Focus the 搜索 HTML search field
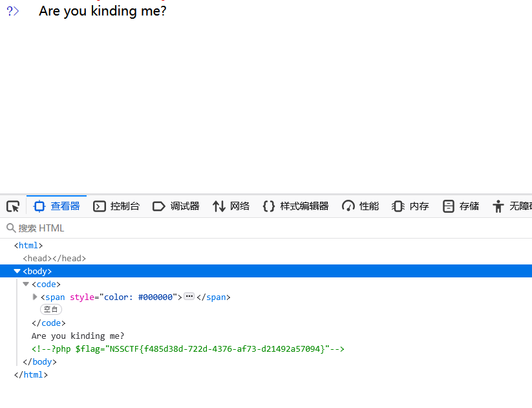 [266, 228]
